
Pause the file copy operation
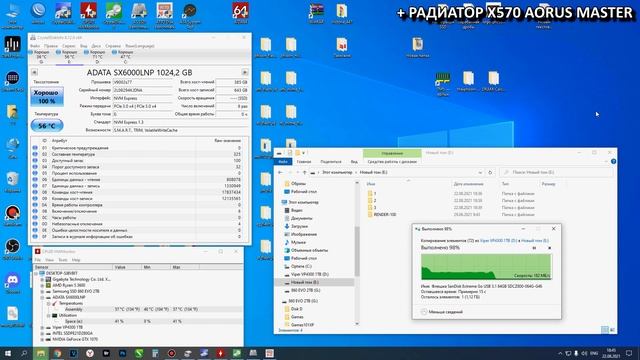[x=534, y=248]
